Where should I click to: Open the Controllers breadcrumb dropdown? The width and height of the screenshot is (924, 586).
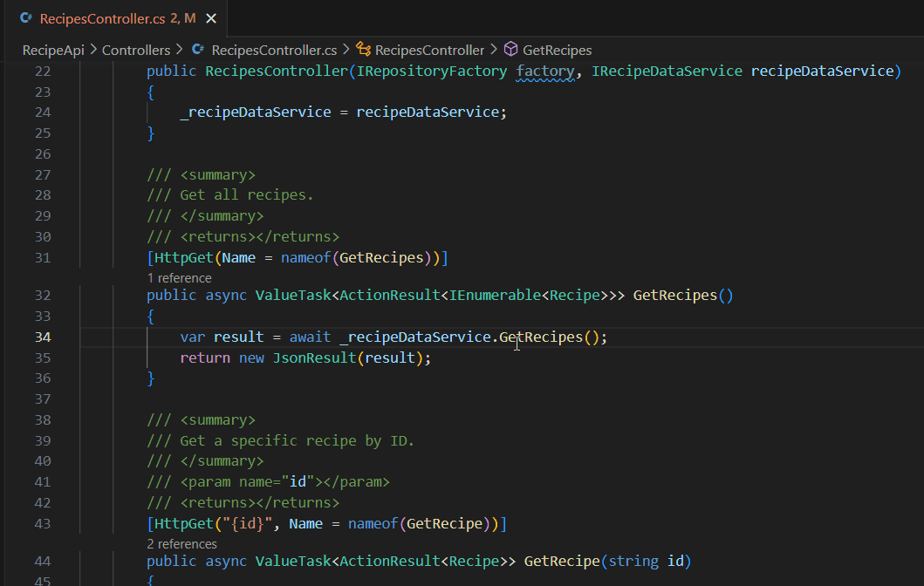135,50
